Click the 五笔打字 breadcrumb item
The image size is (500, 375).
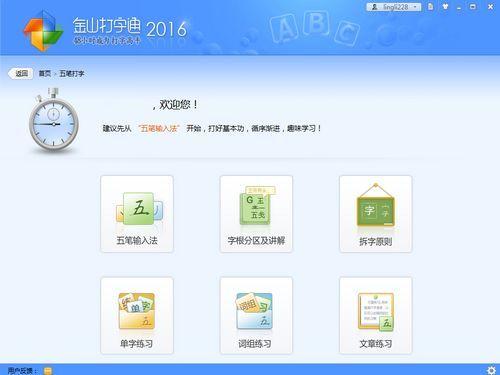(72, 74)
